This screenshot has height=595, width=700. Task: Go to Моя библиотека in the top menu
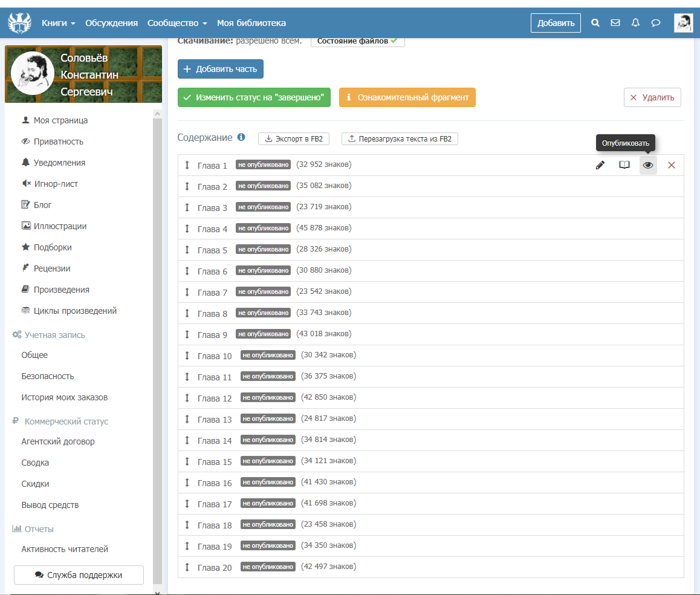click(x=251, y=23)
